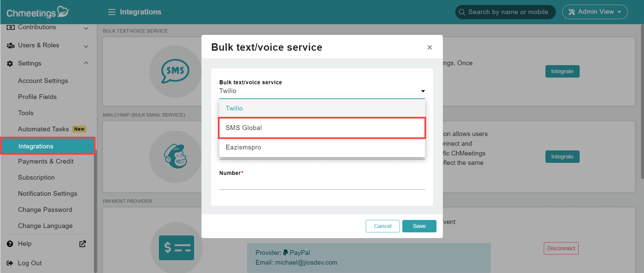Image resolution: width=644 pixels, height=273 pixels.
Task: Toggle the hamburger sidebar menu icon
Action: click(x=112, y=12)
